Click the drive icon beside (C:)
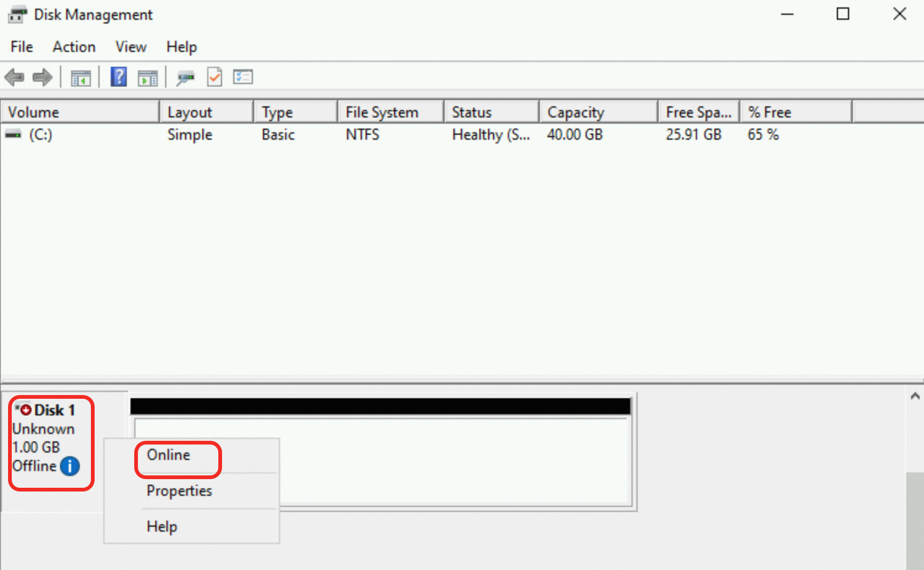Viewport: 924px width, 570px height. [x=13, y=134]
